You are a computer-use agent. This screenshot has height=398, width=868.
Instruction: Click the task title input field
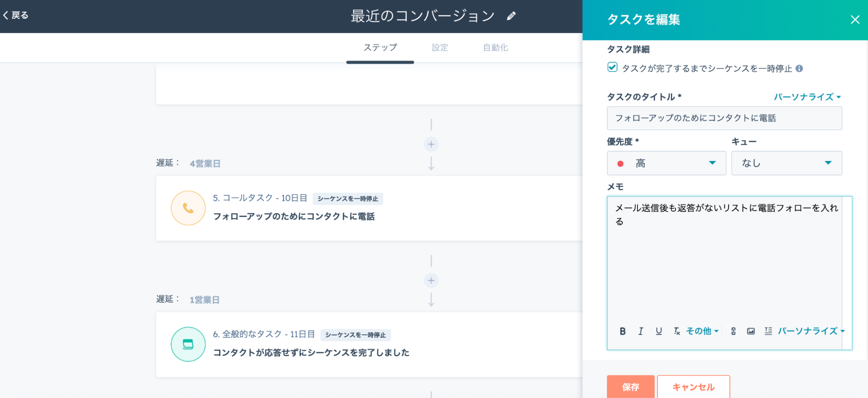[x=724, y=118]
